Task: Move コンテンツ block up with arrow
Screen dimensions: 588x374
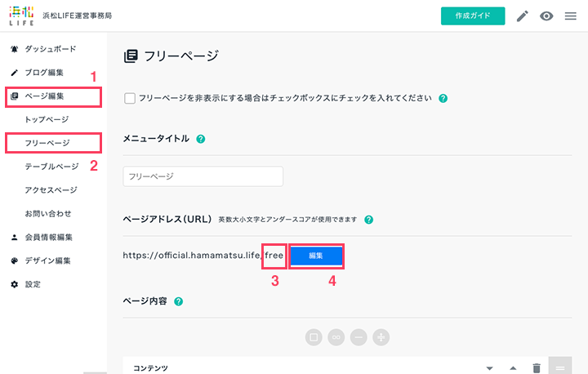Action: point(513,368)
